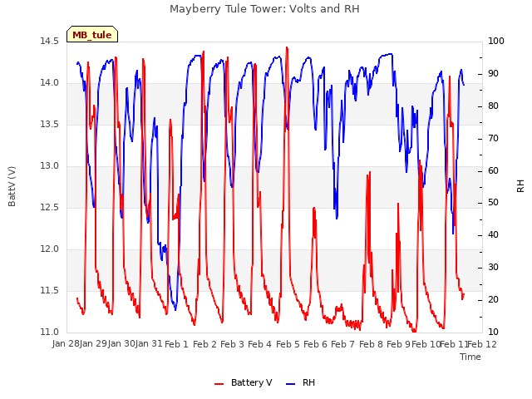Click the 50 RH tick label
The image size is (532, 399).
493,203
